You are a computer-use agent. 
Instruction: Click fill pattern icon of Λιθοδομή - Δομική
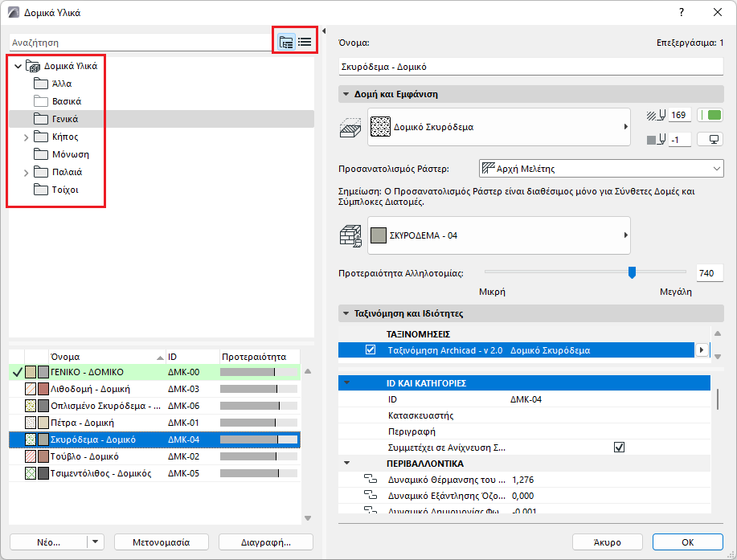click(31, 389)
